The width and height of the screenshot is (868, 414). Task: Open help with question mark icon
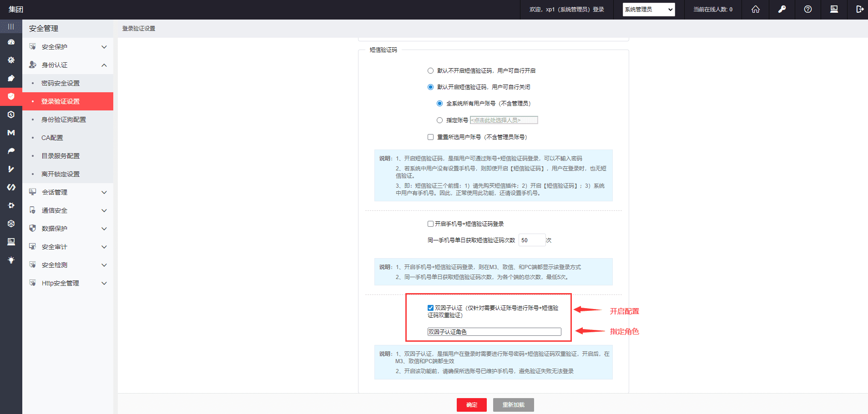(x=808, y=9)
